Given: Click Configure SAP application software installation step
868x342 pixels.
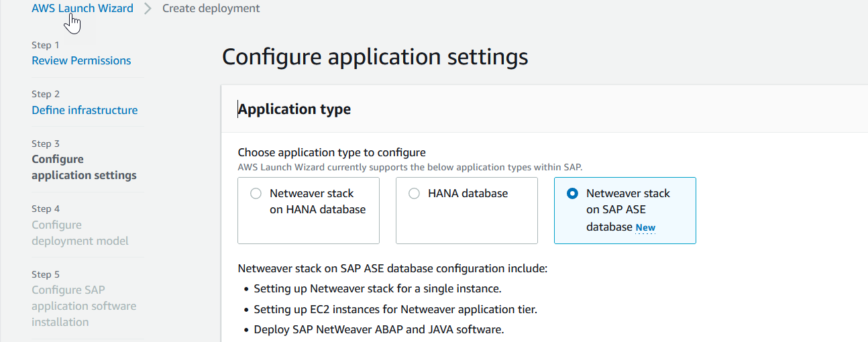Looking at the screenshot, I should tap(84, 306).
